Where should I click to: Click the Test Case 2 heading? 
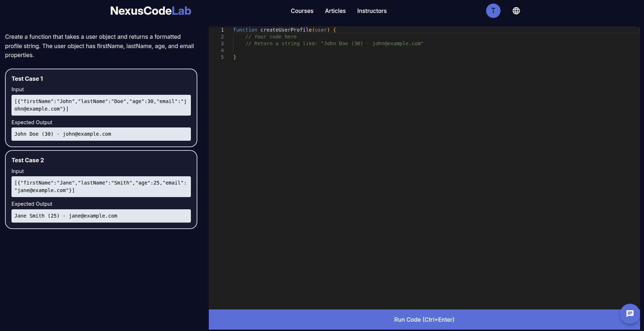28,160
